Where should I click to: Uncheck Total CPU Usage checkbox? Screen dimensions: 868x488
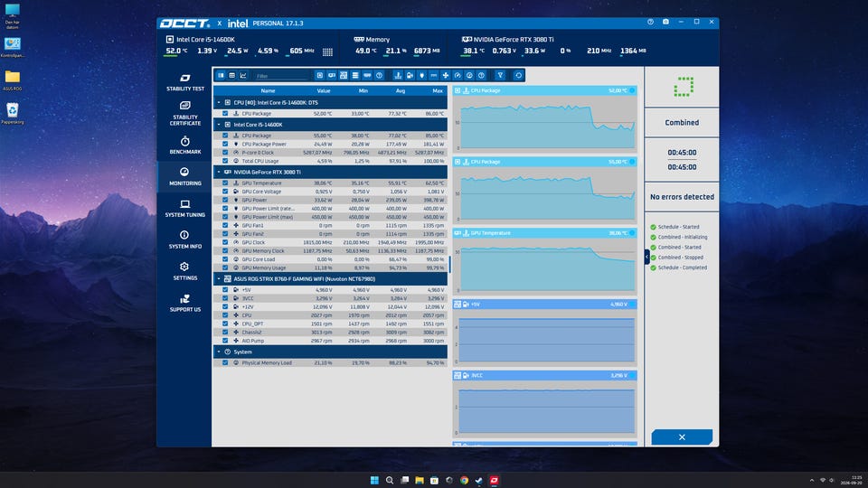click(225, 161)
